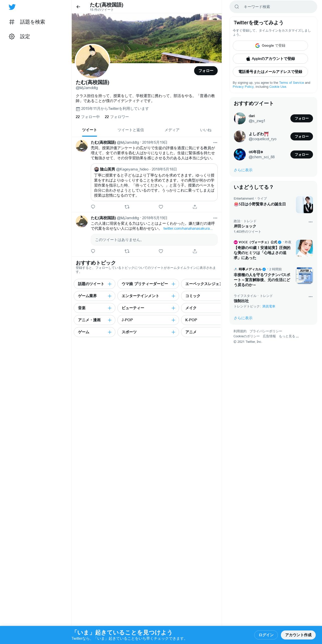The image size is (322, 644).
Task: Add the アニメ・漫画 topic plus icon
Action: (110, 320)
